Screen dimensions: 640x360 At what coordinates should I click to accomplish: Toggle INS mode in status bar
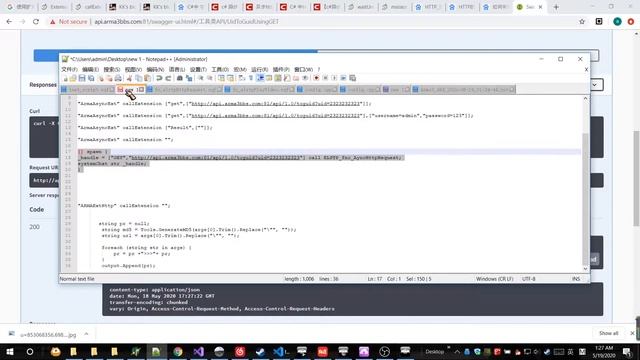576,279
